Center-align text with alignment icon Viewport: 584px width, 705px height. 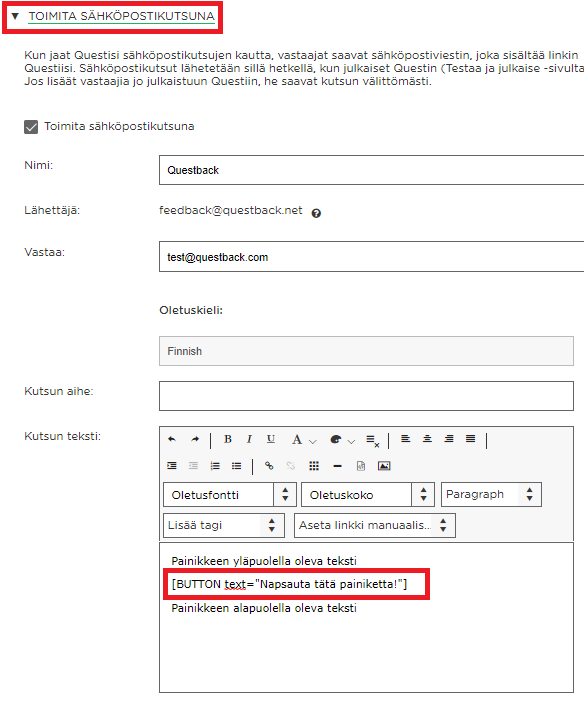pyautogui.click(x=427, y=439)
